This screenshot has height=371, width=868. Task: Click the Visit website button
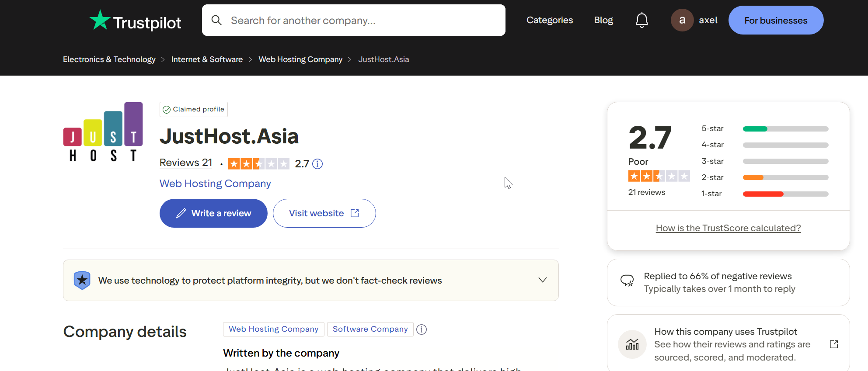(324, 213)
